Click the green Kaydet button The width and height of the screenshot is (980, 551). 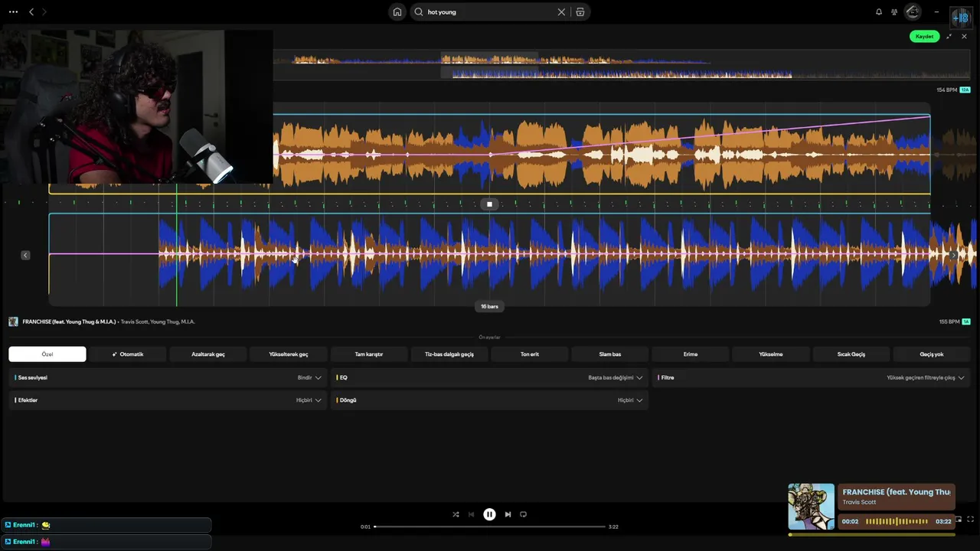pos(925,37)
